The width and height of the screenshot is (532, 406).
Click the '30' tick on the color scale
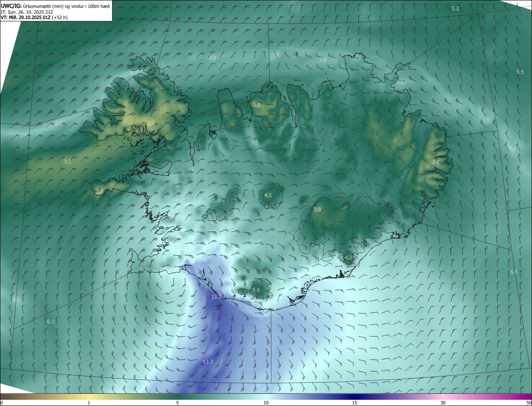(443, 403)
